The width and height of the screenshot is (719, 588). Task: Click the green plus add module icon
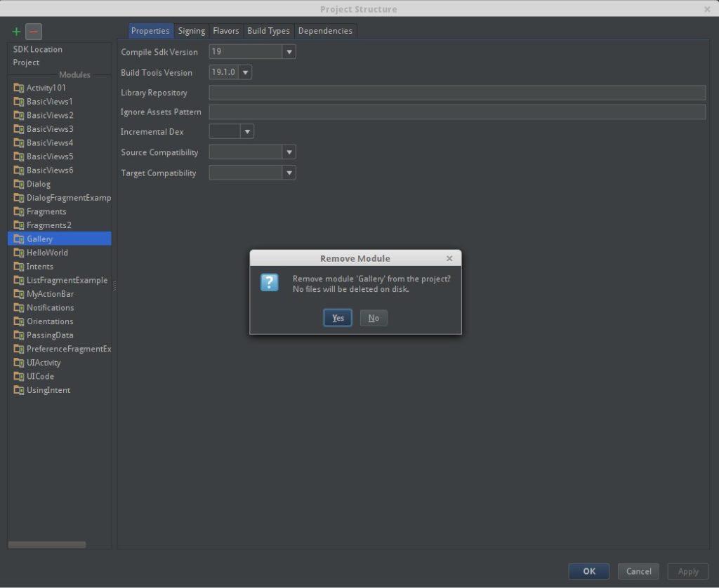click(x=17, y=32)
